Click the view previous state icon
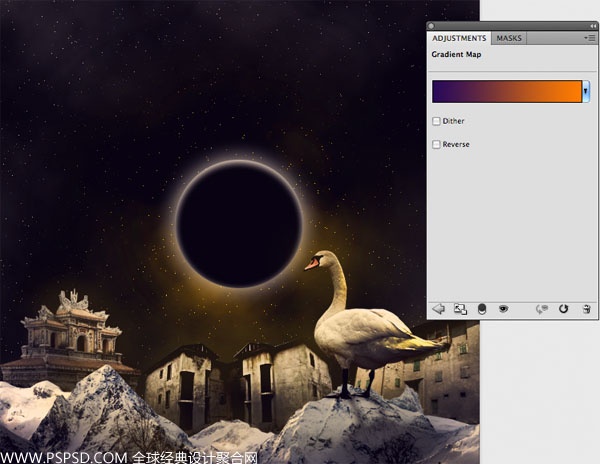The width and height of the screenshot is (600, 464). tap(541, 309)
